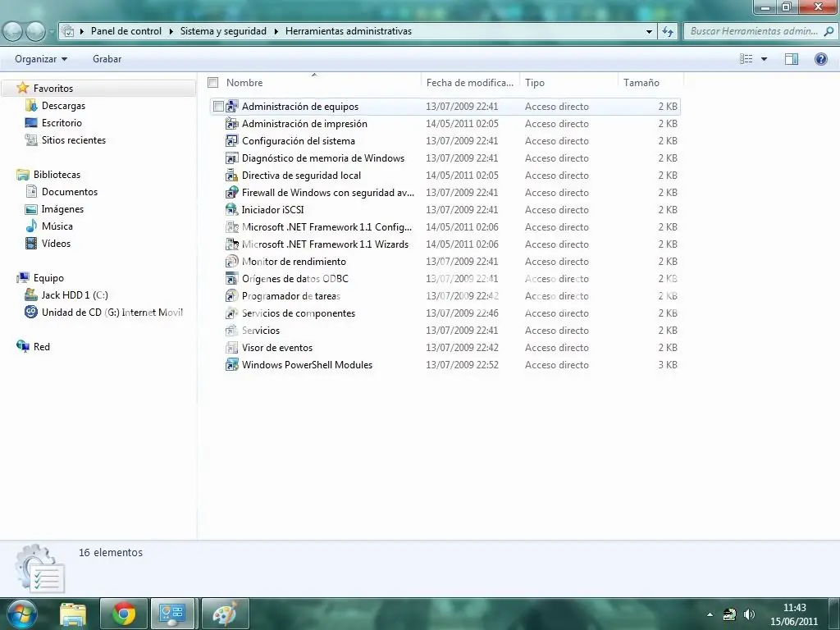
Task: Toggle the preview pane icon
Action: pos(792,59)
